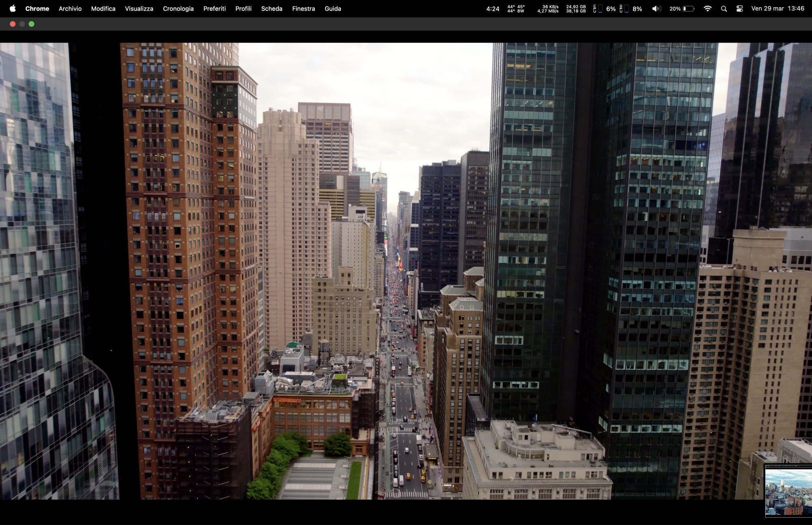Open the Archivio menu
Screen dimensions: 812x525
pos(70,9)
